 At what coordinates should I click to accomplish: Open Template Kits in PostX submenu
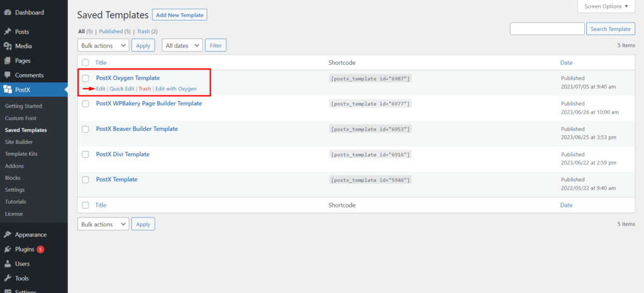(21, 154)
